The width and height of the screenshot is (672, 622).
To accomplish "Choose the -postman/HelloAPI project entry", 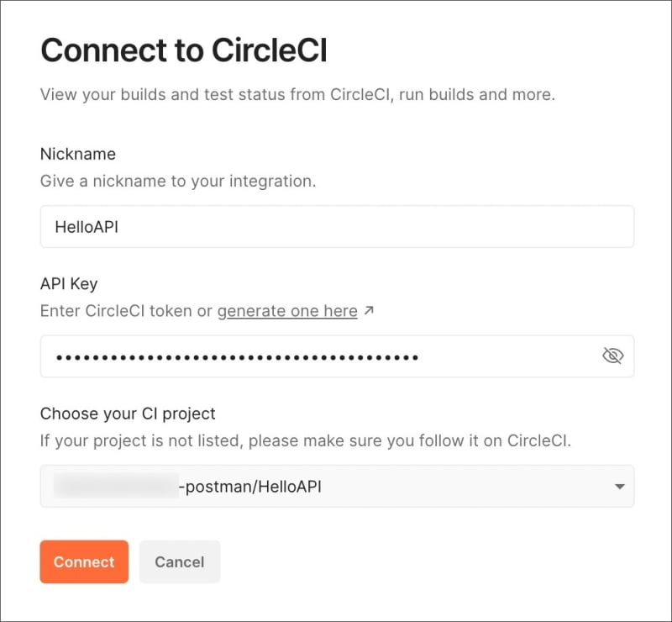I will pyautogui.click(x=252, y=486).
